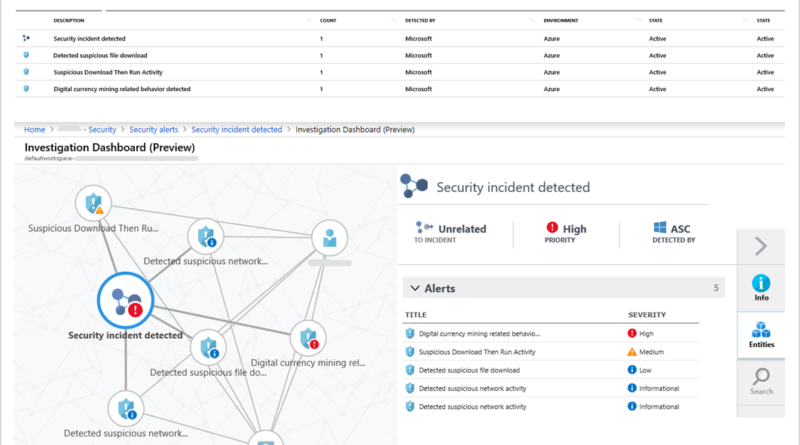Open Suspicious Download Then Run Activity alert in list

(x=477, y=352)
